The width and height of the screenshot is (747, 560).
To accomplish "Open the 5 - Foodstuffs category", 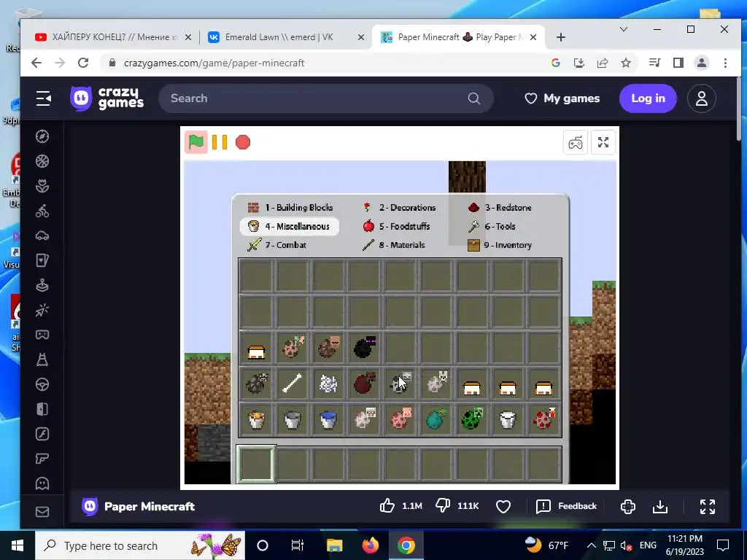I will [396, 226].
